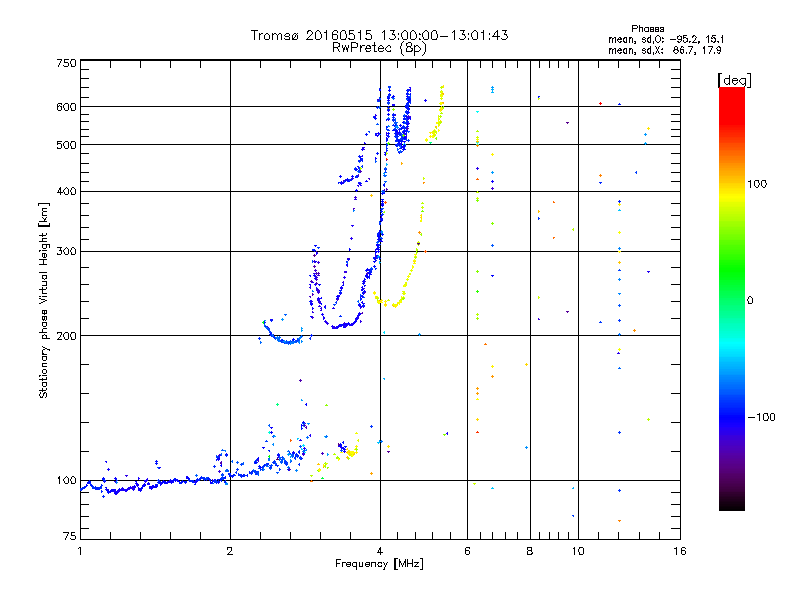This screenshot has height=600, width=800.
Task: Click the plot title 'Tromsø 20160515 13:00:00-13:01:43'
Action: point(379,35)
